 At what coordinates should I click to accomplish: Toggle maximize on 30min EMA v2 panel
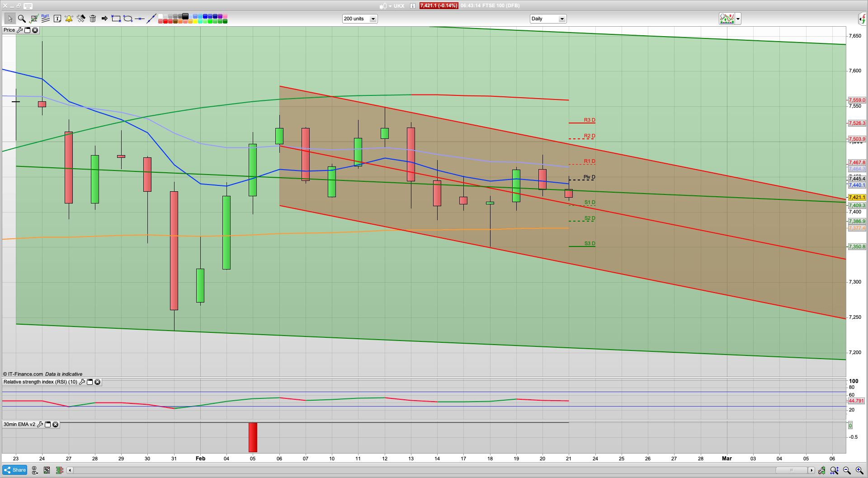(48, 425)
